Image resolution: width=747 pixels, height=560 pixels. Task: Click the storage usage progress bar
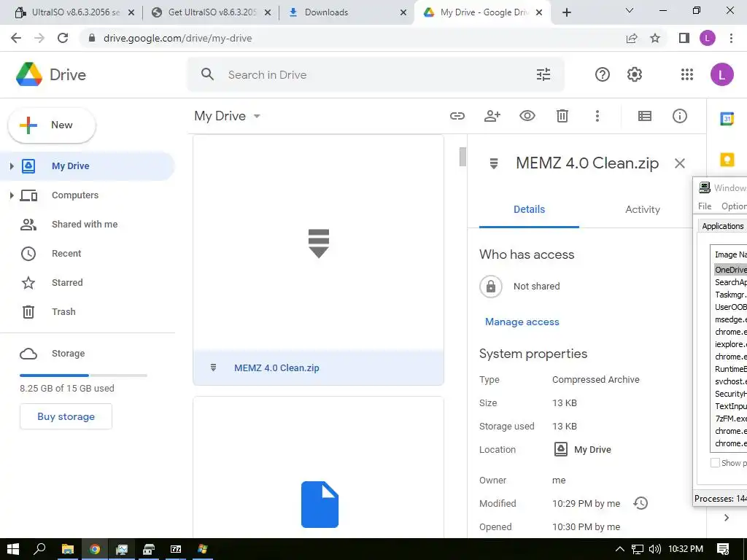click(83, 376)
